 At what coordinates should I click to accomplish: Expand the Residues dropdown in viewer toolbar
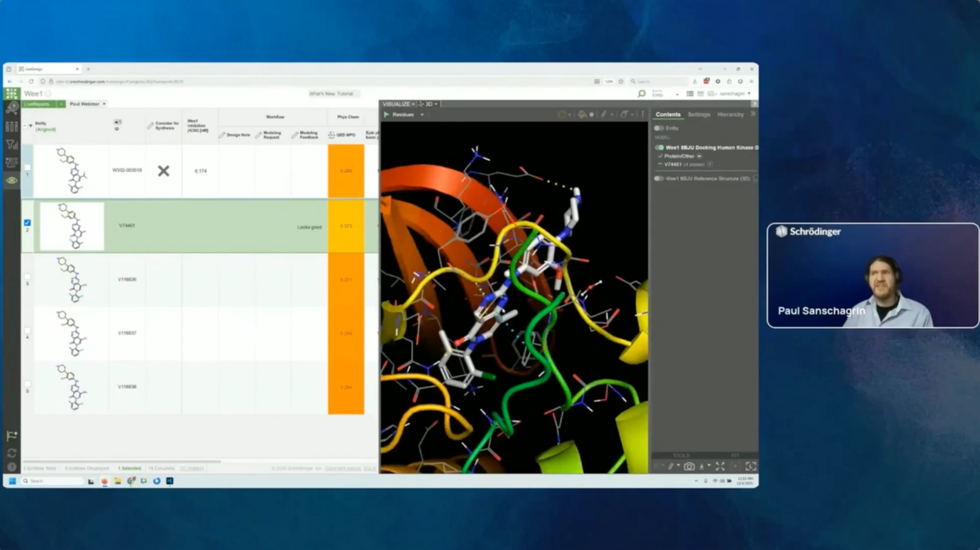pyautogui.click(x=421, y=115)
